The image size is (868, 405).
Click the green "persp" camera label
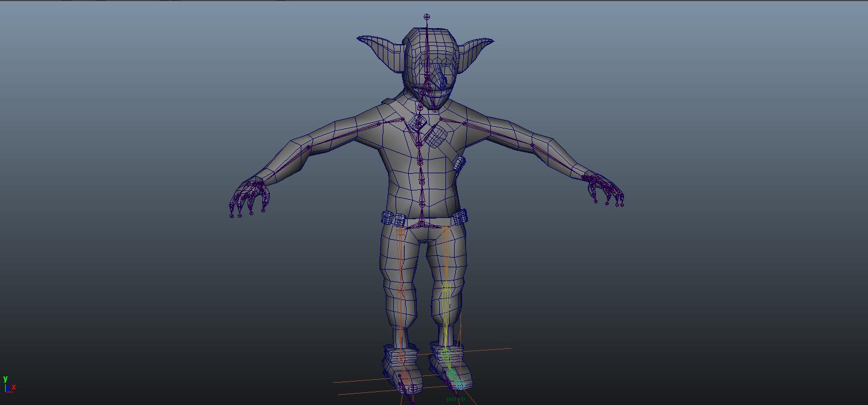(455, 399)
